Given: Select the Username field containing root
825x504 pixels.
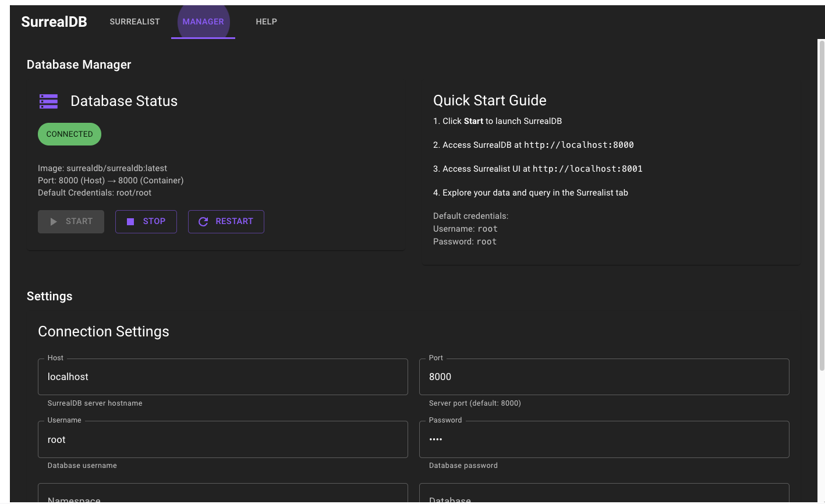Looking at the screenshot, I should [x=223, y=439].
